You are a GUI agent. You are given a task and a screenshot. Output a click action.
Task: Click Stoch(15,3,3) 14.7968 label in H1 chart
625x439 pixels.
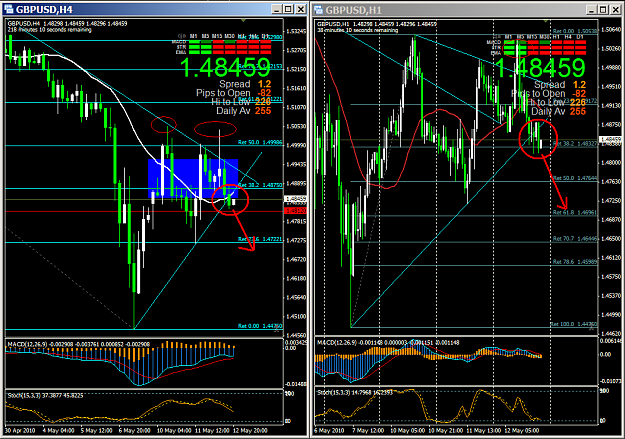(x=354, y=392)
